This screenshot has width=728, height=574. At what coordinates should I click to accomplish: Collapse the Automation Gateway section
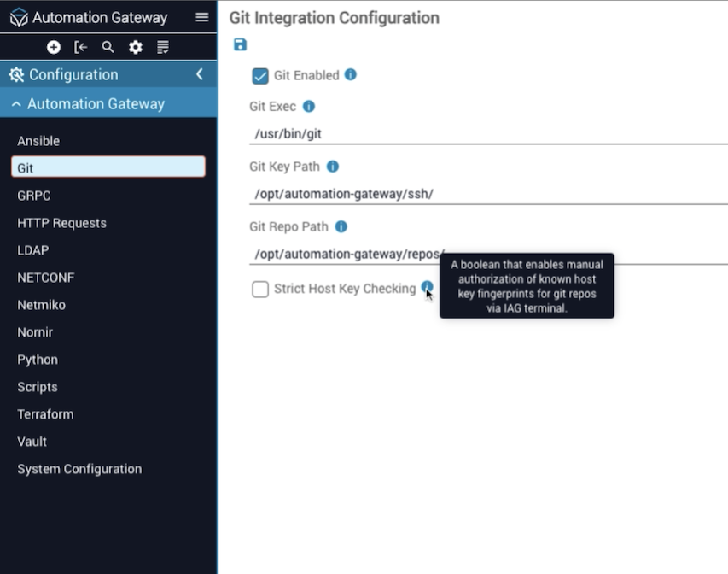click(16, 104)
